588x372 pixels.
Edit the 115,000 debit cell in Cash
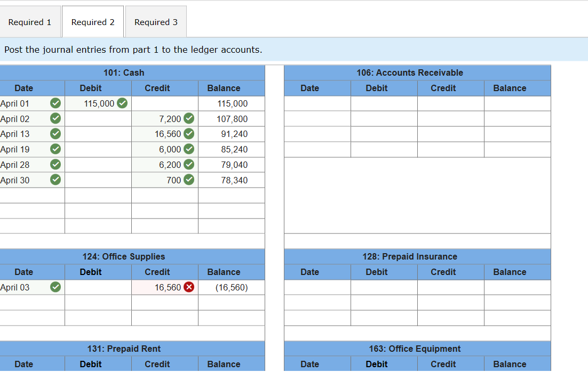click(98, 103)
